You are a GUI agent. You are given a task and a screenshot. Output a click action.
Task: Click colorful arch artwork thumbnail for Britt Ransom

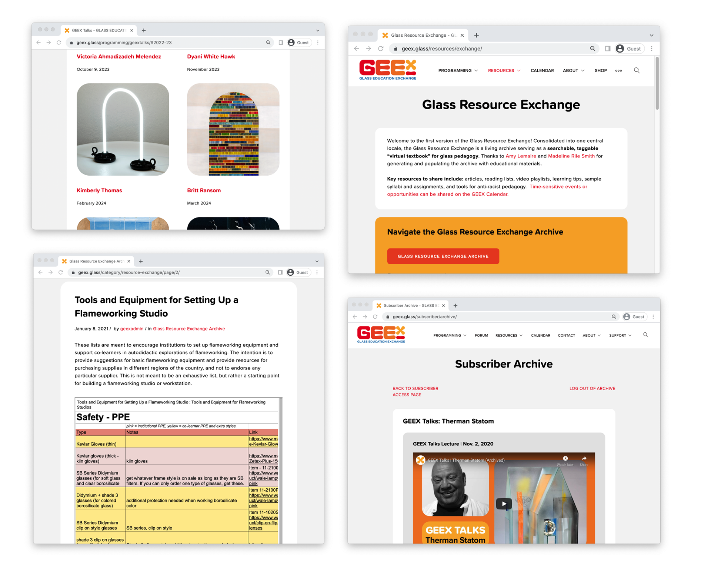coord(233,129)
